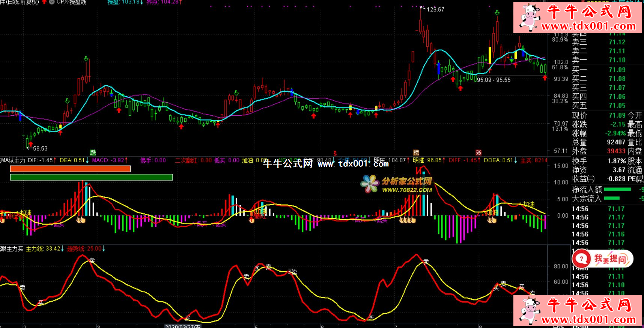This screenshot has height=328, width=644.
Task: Click the green 跌 marker icon
Action: (93, 152)
